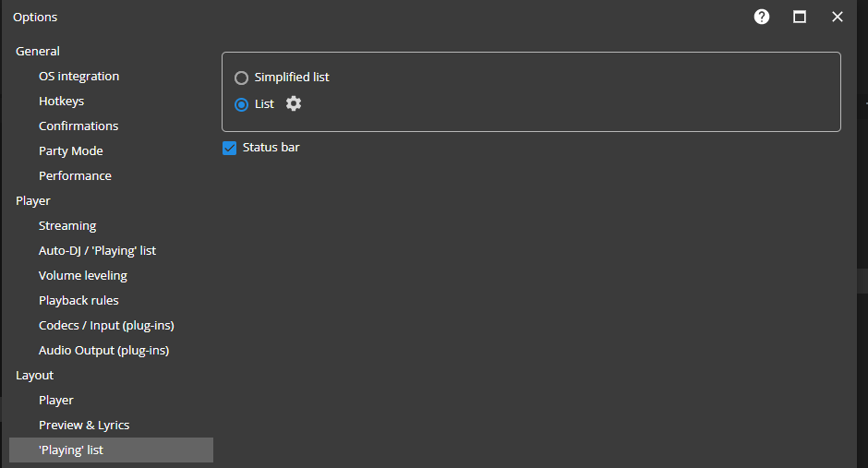Go to OS integration settings

[x=78, y=77]
